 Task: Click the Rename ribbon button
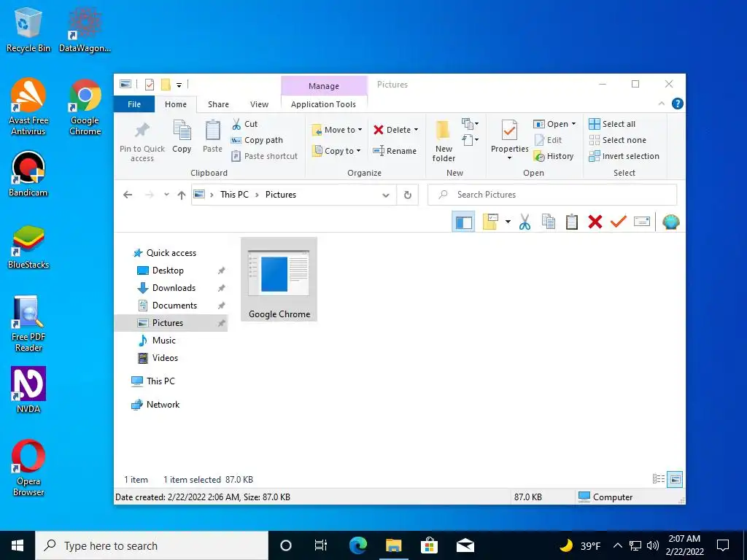395,151
